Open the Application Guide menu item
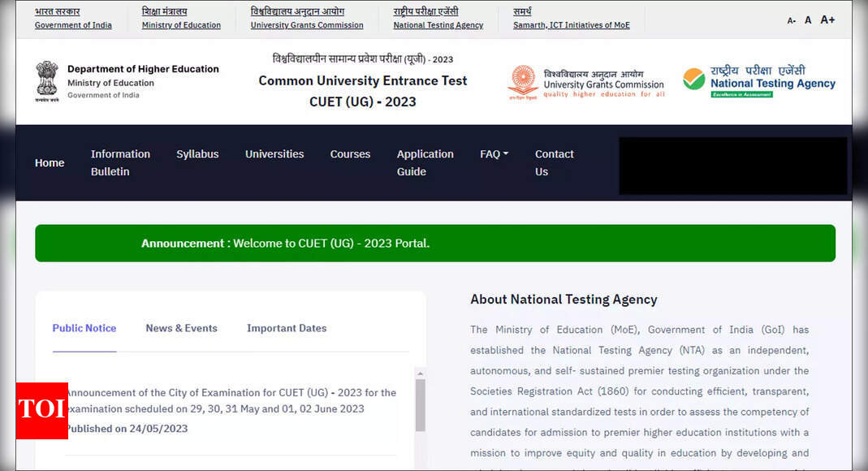The height and width of the screenshot is (471, 868). click(425, 162)
